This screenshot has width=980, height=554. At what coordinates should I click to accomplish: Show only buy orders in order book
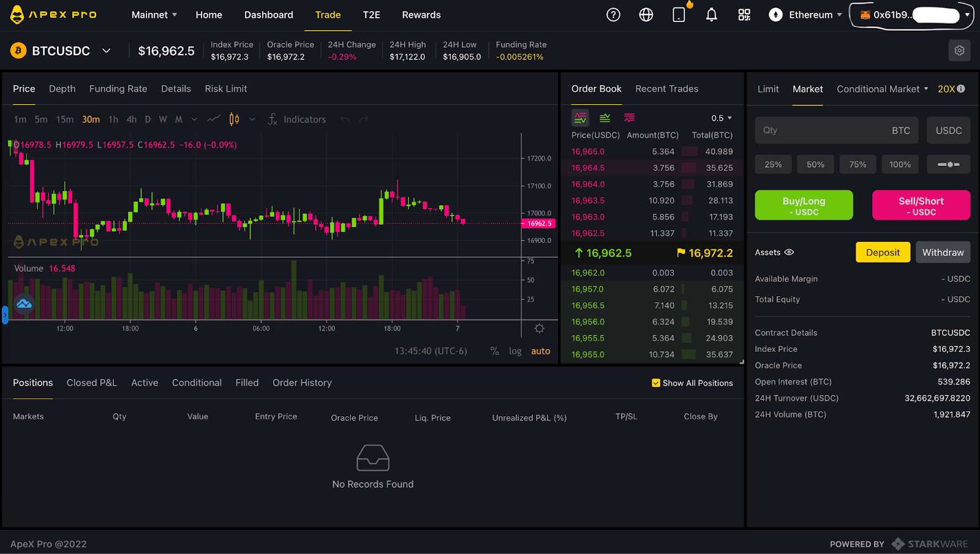tap(605, 118)
